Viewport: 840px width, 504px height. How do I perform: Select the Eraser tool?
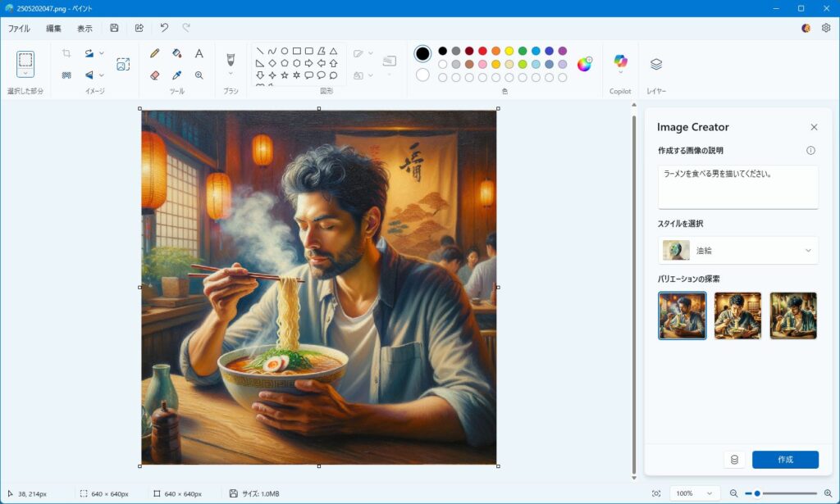click(x=155, y=75)
